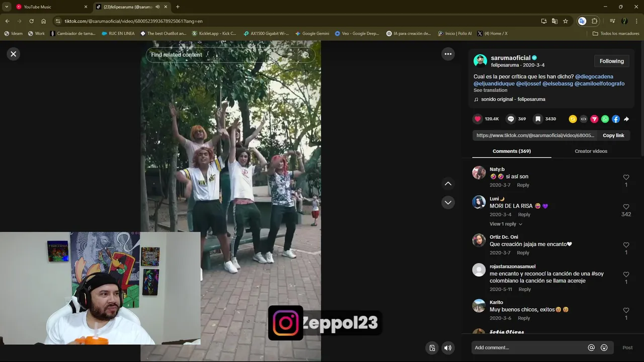Screen dimensions: 644x362
Task: Open the RUC EN LINEA bookmark
Action: click(118, 34)
